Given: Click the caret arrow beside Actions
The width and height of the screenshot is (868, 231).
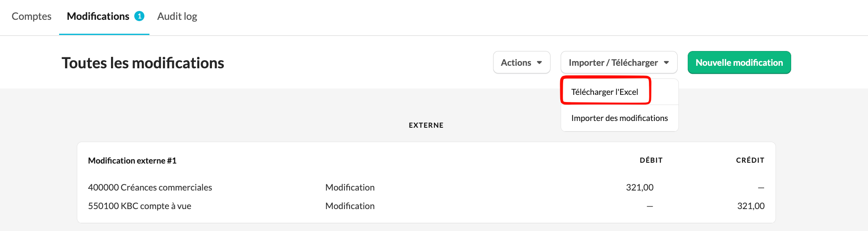Looking at the screenshot, I should click(x=539, y=63).
